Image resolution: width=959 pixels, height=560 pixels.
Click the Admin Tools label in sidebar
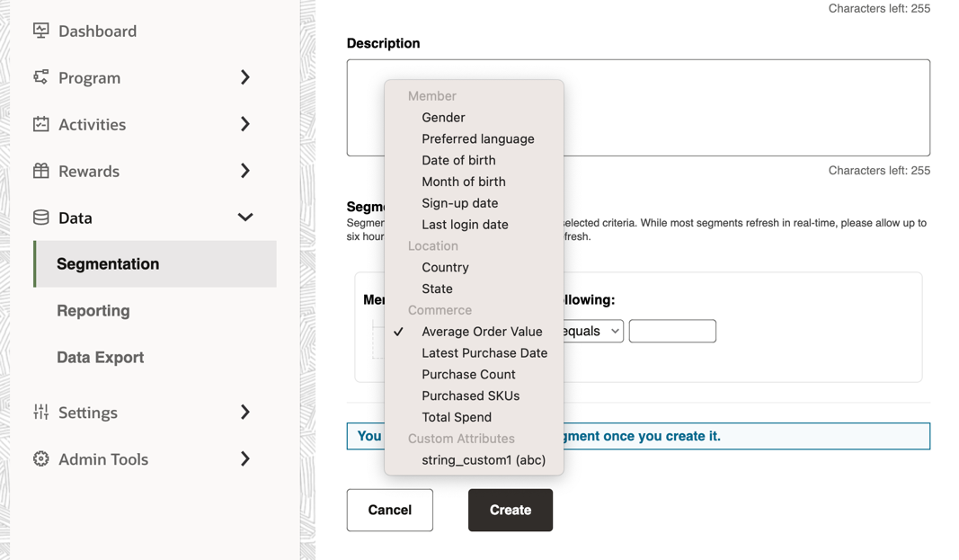[103, 459]
